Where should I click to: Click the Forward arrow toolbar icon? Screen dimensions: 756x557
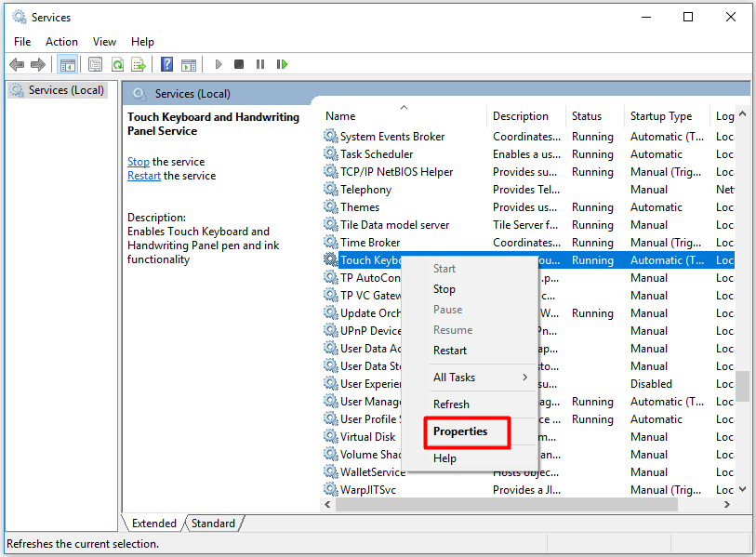pos(37,64)
